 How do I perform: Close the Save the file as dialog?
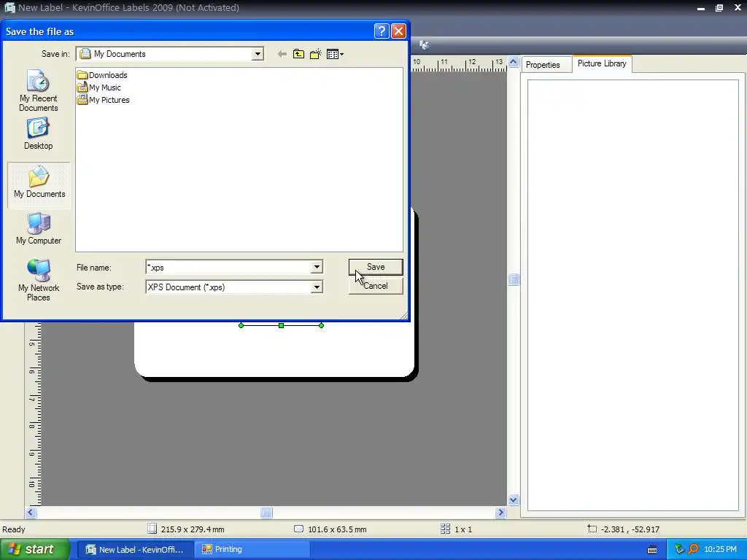pos(398,31)
